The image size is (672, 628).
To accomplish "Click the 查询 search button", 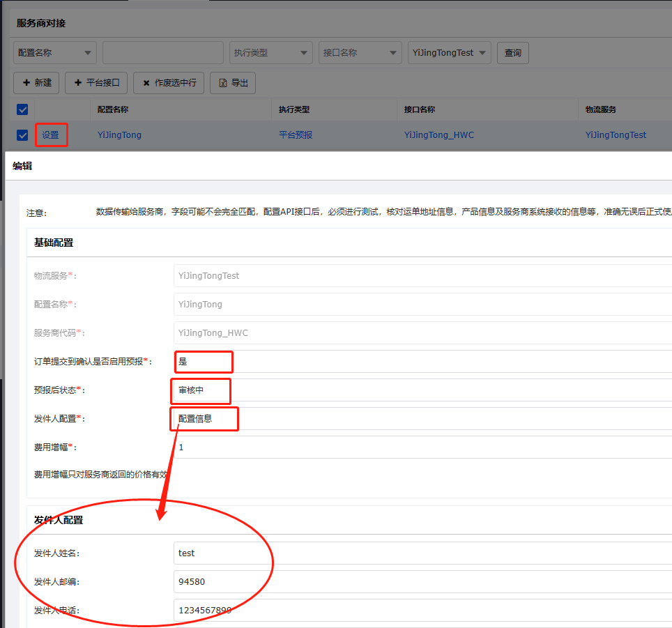I will tap(512, 53).
